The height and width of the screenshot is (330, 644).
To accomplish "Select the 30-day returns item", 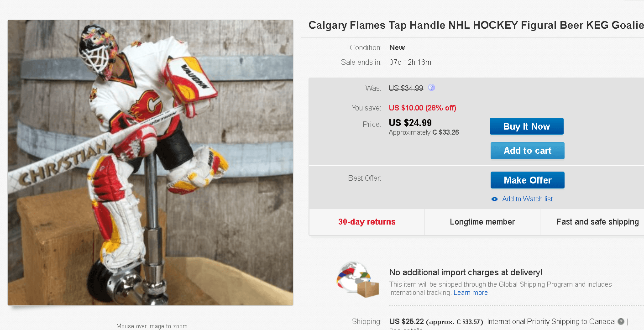I will coord(367,222).
